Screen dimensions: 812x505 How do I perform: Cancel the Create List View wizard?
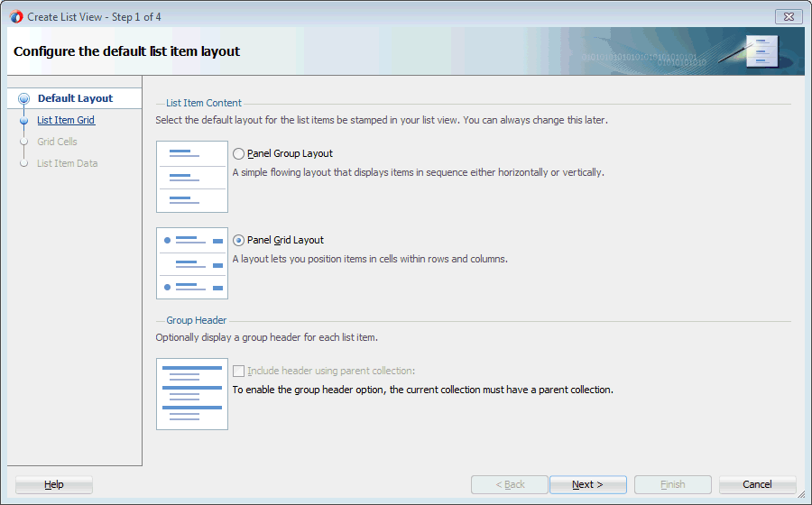pos(757,485)
